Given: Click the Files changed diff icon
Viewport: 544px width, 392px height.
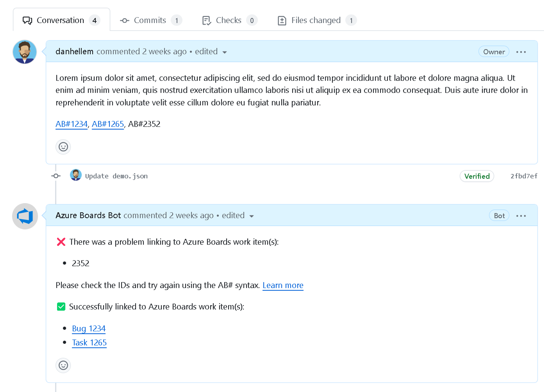Looking at the screenshot, I should click(282, 20).
